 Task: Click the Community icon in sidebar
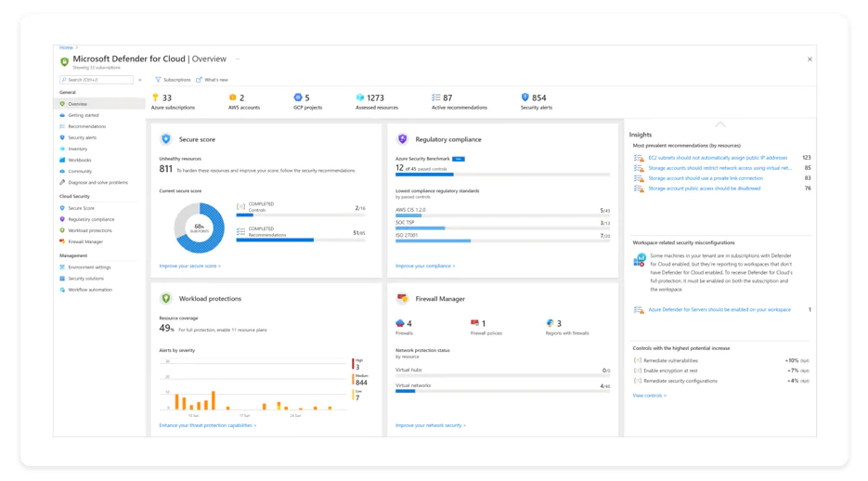[x=62, y=171]
